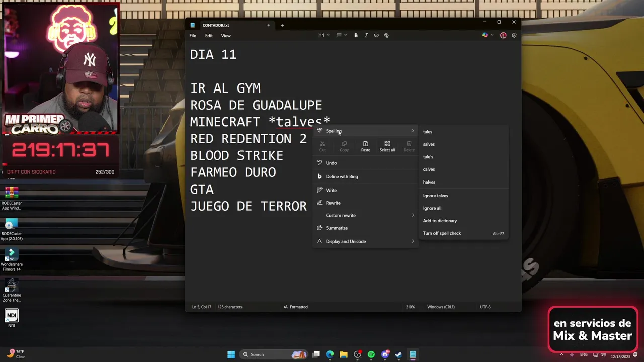Click Select all in context menu
Viewport: 644px width, 362px height.
click(387, 146)
